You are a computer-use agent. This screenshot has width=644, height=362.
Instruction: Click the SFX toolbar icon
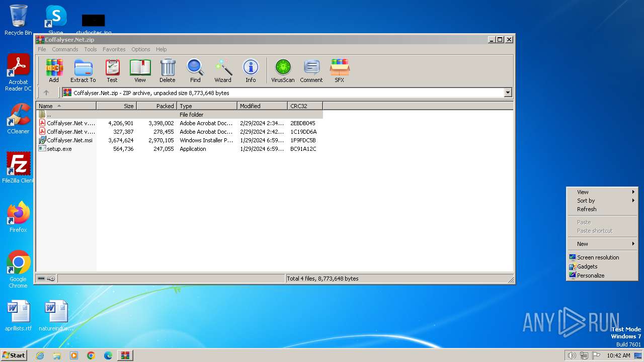click(340, 71)
